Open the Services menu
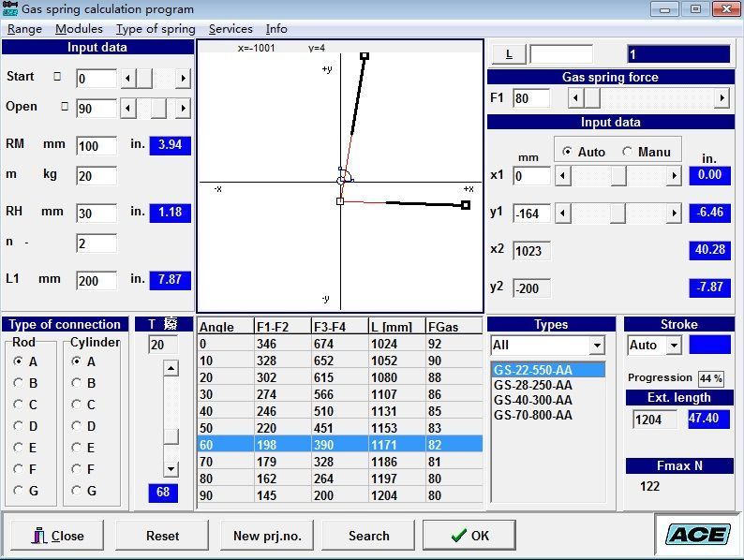This screenshot has width=744, height=560. click(231, 29)
